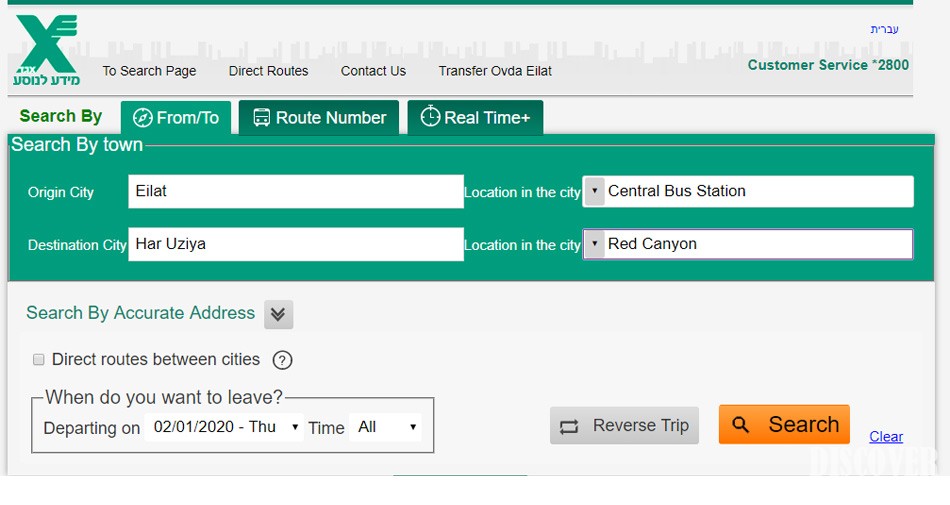Click the Clear link

(x=886, y=437)
